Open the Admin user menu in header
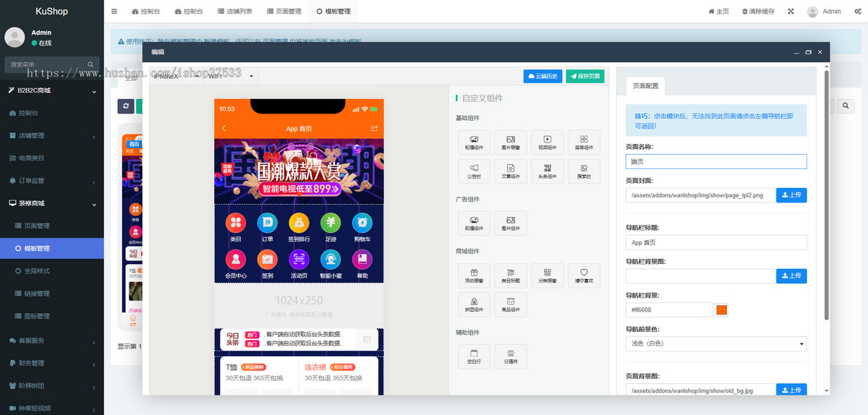 pos(824,12)
